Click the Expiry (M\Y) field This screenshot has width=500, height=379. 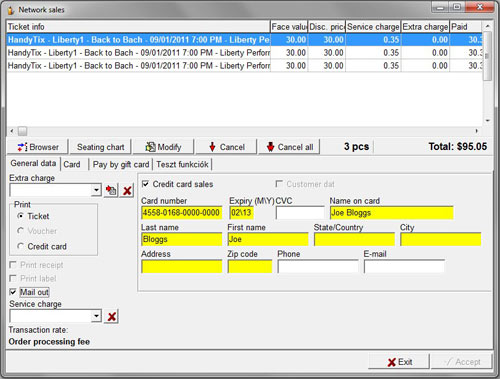(x=242, y=213)
